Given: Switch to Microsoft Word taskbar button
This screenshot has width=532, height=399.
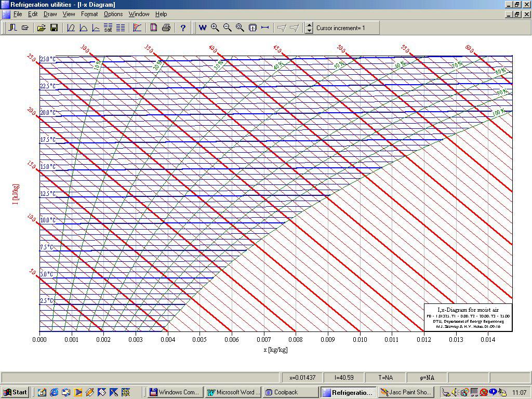Looking at the screenshot, I should click(233, 392).
